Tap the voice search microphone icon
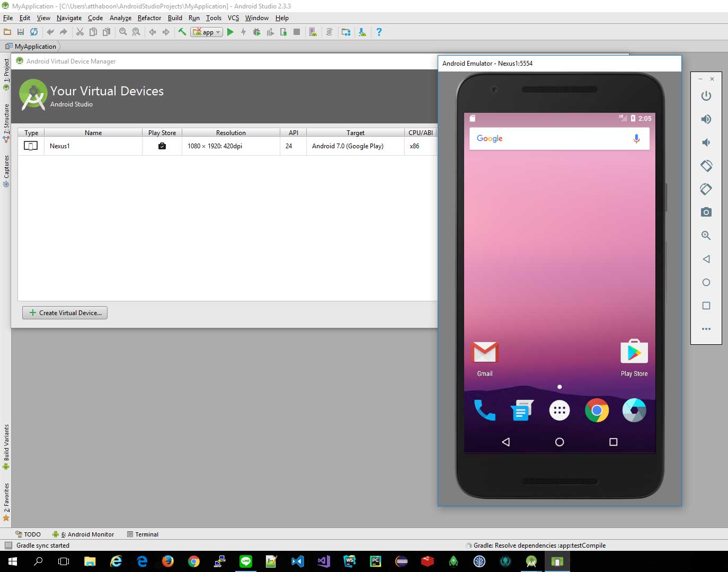 point(636,138)
